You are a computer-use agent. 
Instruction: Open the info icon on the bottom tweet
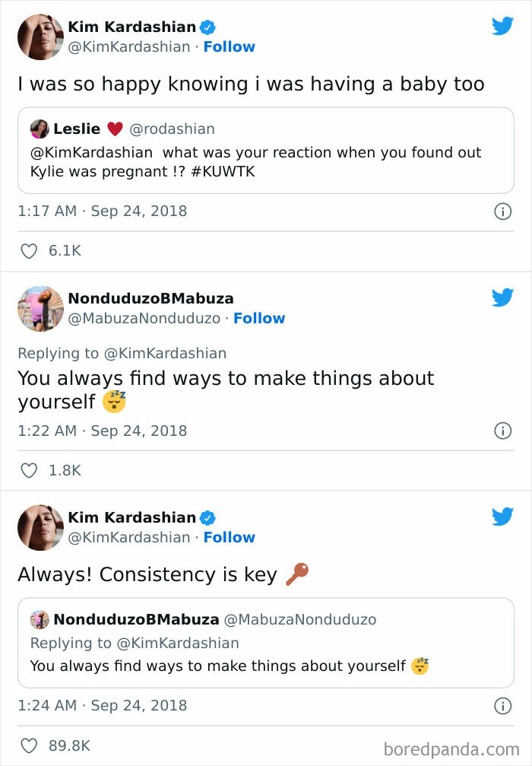click(503, 705)
